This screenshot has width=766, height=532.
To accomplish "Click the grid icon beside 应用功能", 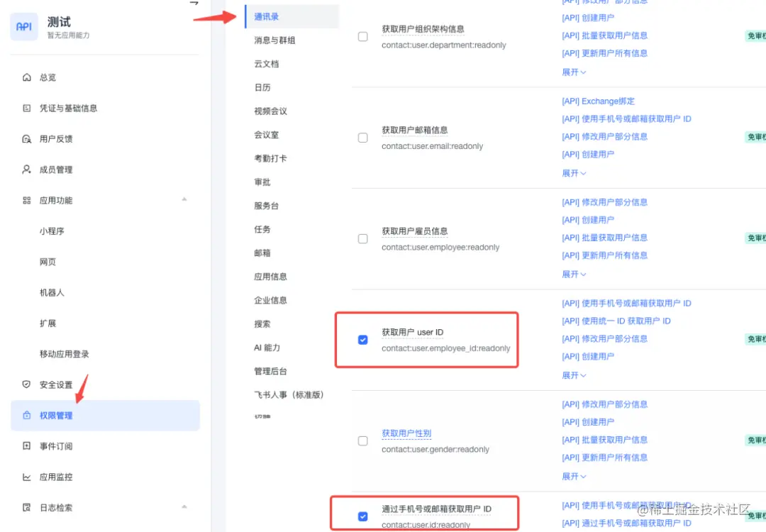I will pos(27,200).
